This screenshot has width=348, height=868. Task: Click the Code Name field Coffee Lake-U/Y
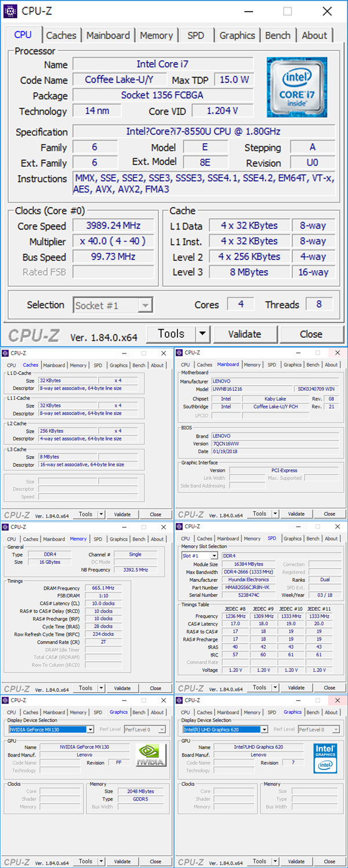[x=119, y=80]
